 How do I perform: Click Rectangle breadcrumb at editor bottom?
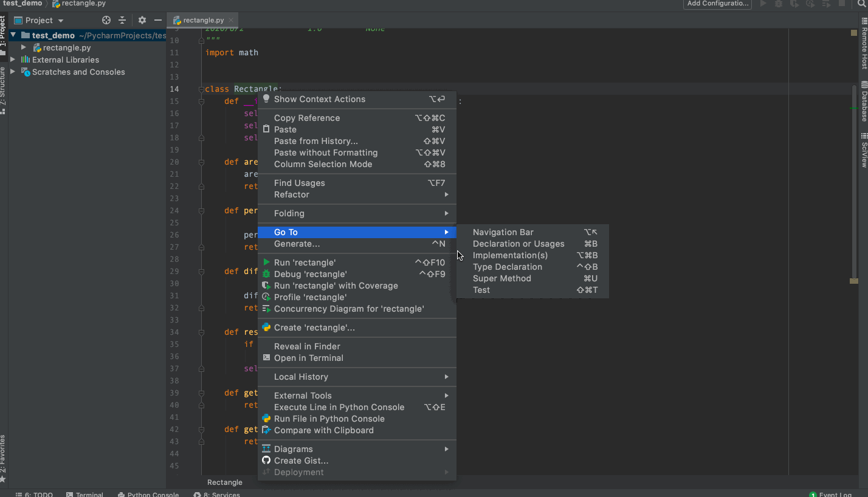point(225,482)
